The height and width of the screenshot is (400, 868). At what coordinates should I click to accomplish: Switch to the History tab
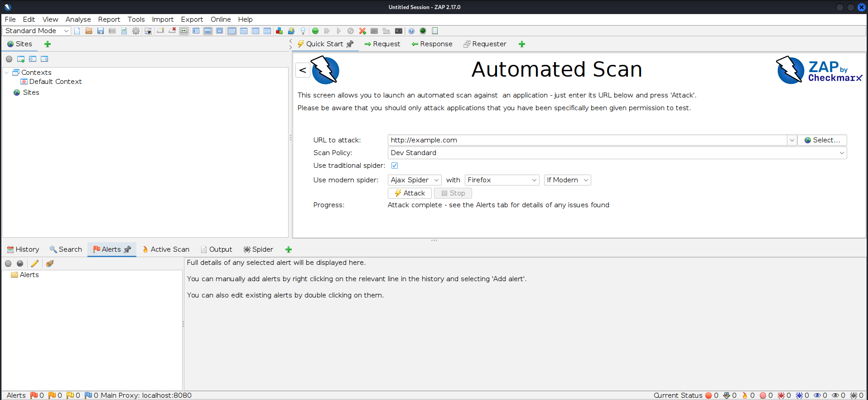(x=23, y=249)
